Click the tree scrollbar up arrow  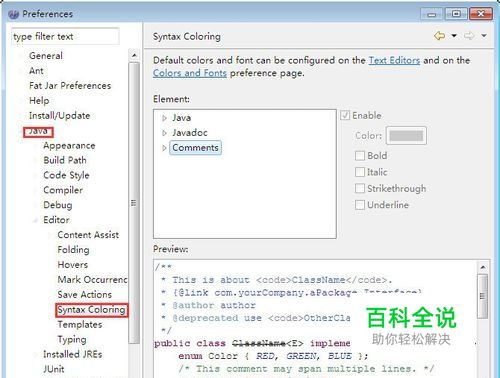point(134,55)
